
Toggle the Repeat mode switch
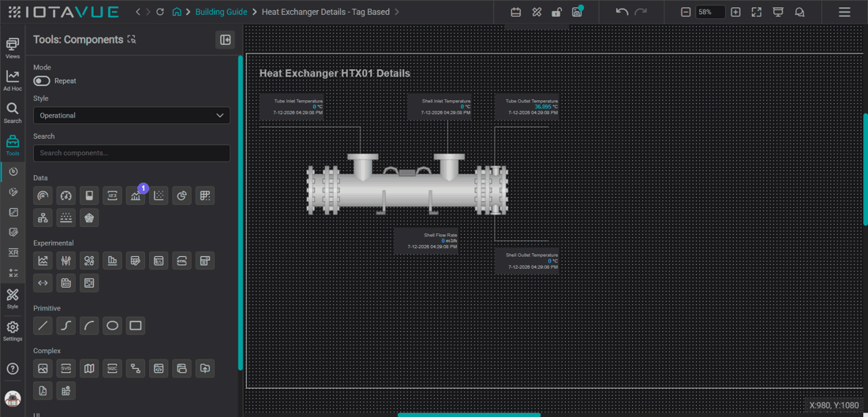42,80
